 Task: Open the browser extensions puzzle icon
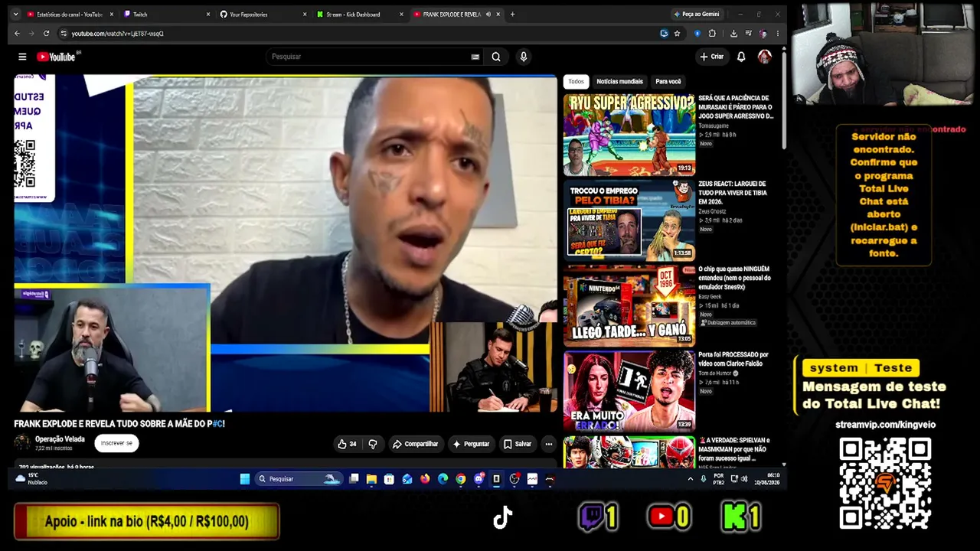tap(712, 34)
